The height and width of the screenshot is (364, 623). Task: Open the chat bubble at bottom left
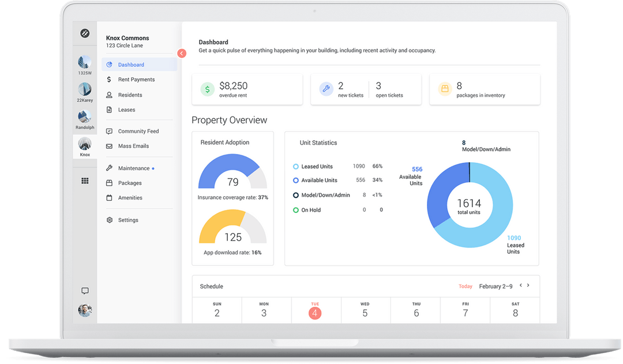click(85, 291)
